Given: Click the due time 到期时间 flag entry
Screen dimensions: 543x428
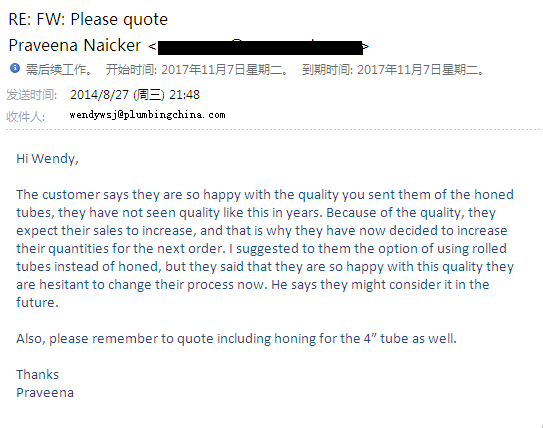Looking at the screenshot, I should tap(393, 70).
